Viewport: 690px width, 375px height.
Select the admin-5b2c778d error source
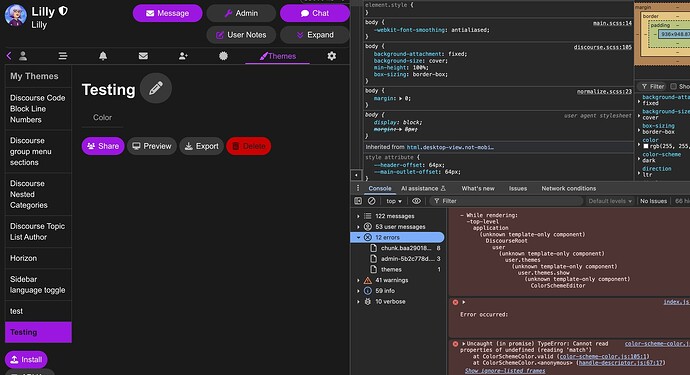[405, 259]
